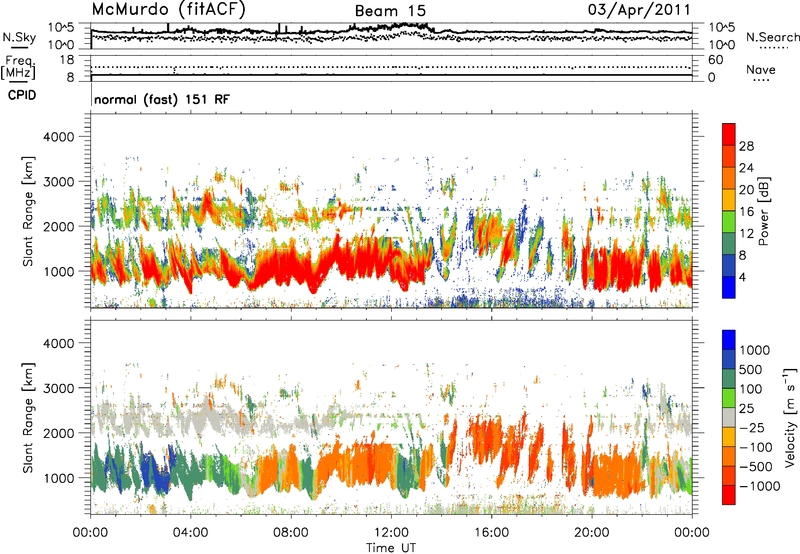This screenshot has height=554, width=800.
Task: Pick the light green Power colorbar segment
Action: pos(729,221)
